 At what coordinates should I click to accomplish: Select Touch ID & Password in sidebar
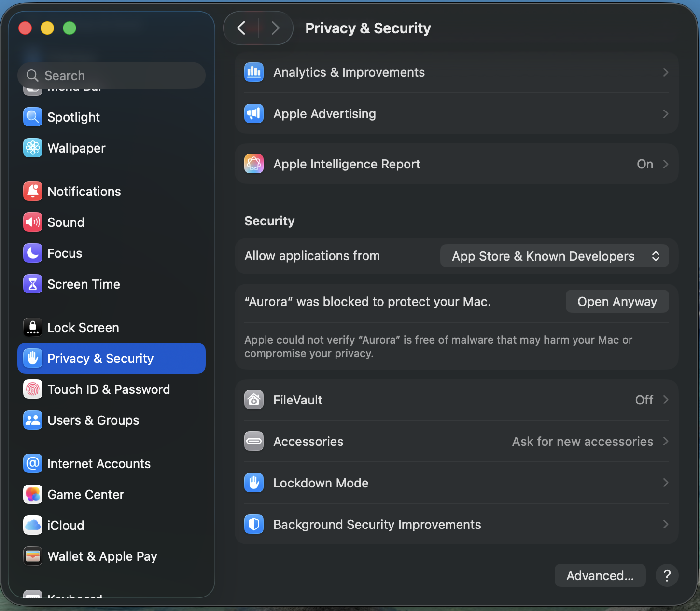click(112, 389)
